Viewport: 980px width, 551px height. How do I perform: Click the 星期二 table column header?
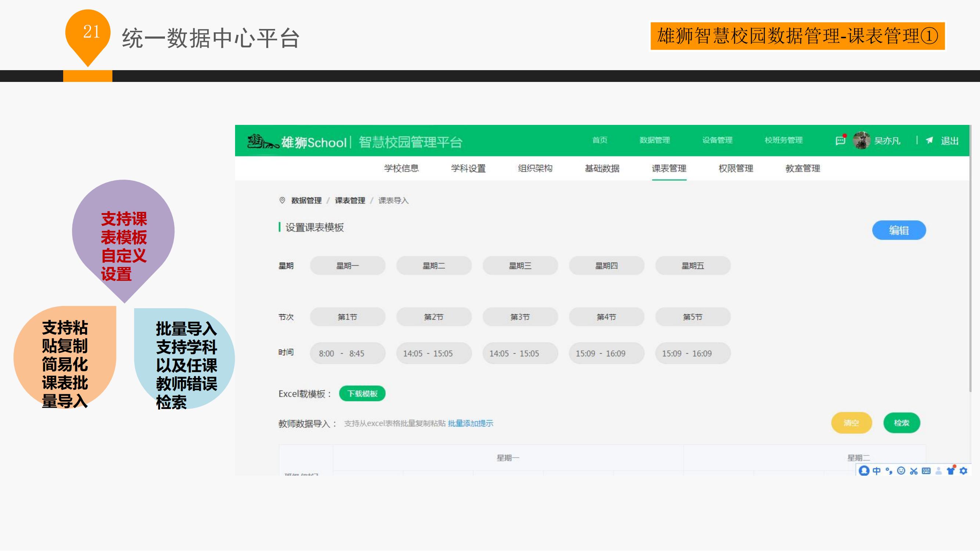point(858,458)
